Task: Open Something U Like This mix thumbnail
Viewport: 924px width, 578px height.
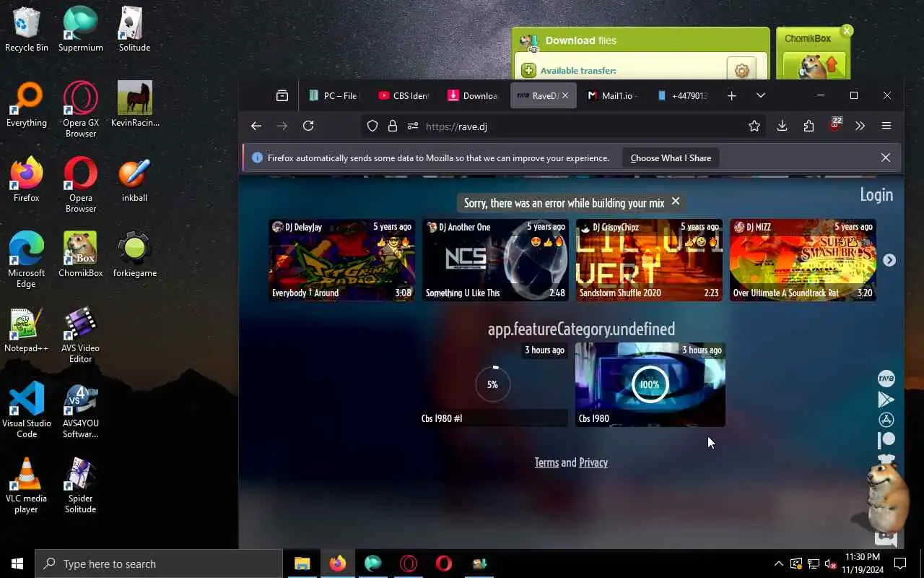Action: coord(495,260)
